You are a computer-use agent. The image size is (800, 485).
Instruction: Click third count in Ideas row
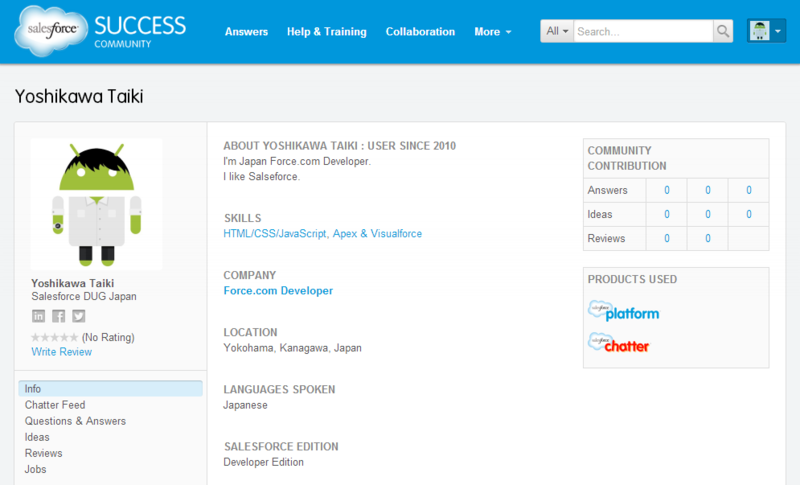click(x=748, y=214)
